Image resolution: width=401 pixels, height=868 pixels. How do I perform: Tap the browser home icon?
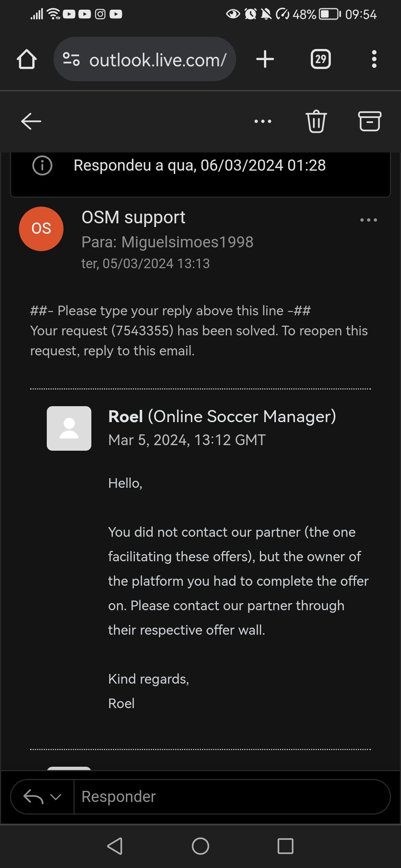point(27,59)
